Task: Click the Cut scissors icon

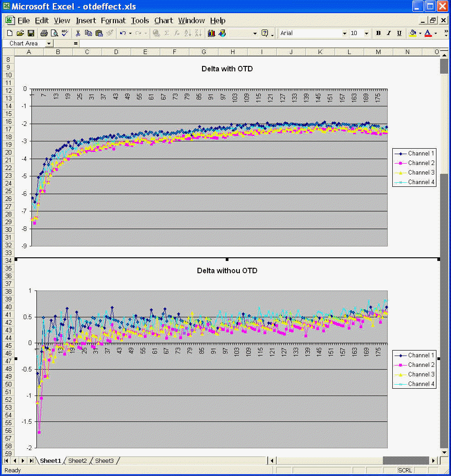Action: pos(78,33)
